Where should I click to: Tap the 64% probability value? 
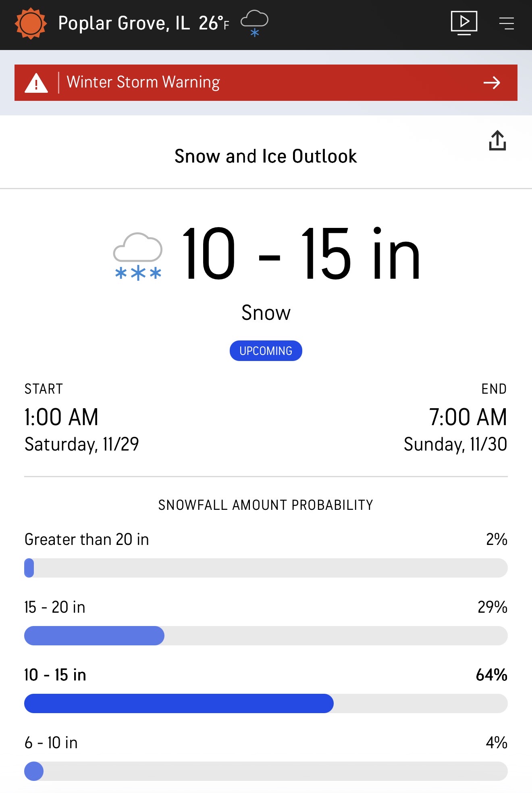[491, 675]
